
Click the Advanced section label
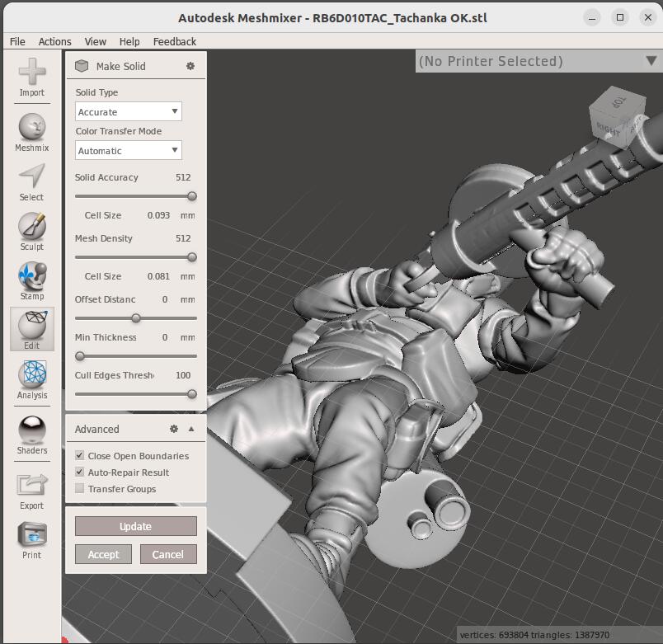[96, 429]
